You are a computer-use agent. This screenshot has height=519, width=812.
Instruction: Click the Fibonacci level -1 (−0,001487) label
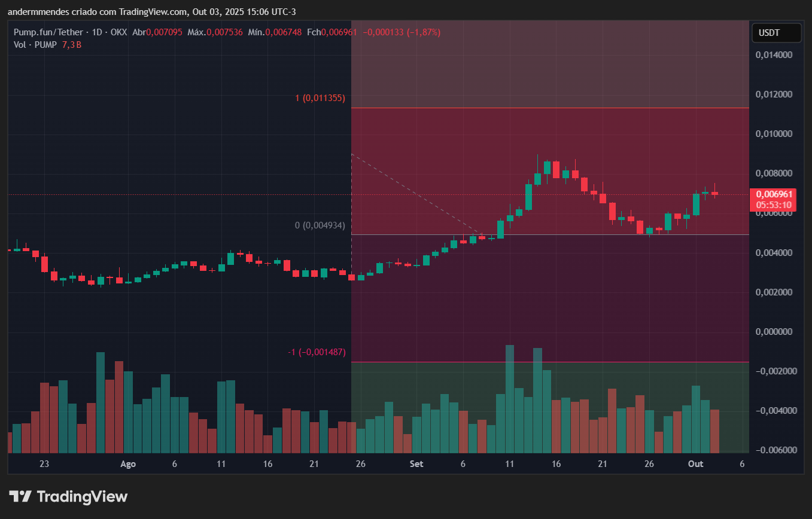tap(317, 352)
